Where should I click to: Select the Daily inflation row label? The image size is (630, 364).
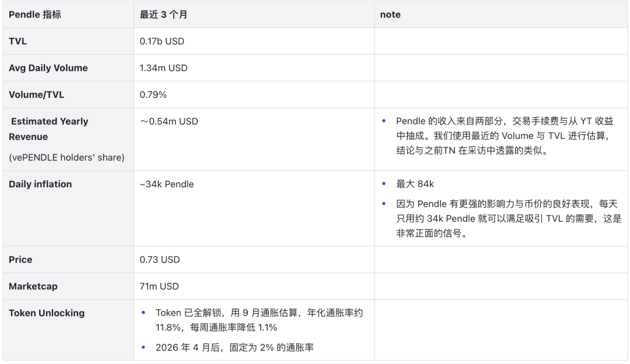40,184
